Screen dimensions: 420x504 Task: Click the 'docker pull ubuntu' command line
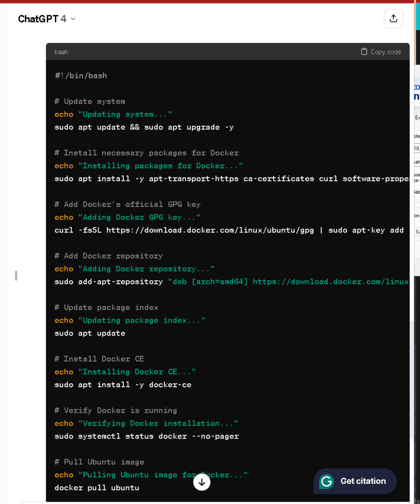pyautogui.click(x=97, y=488)
